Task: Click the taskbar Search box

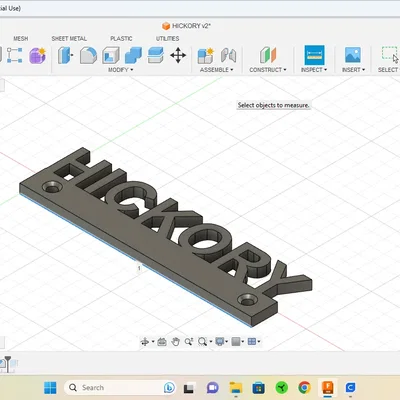Action: (x=119, y=388)
